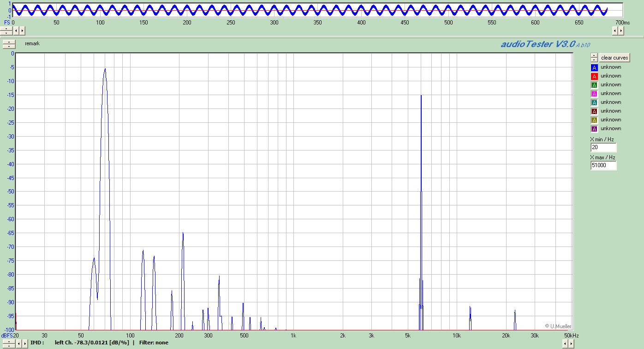Click the remark text label
The width and height of the screenshot is (644, 349).
[32, 43]
